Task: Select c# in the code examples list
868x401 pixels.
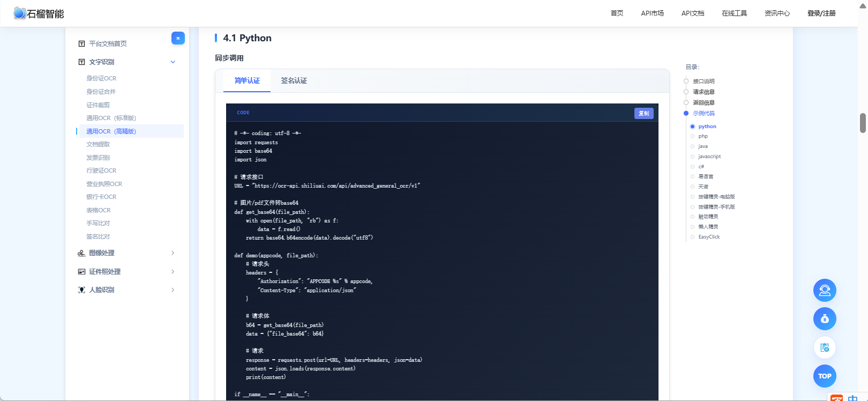Action: 701,167
